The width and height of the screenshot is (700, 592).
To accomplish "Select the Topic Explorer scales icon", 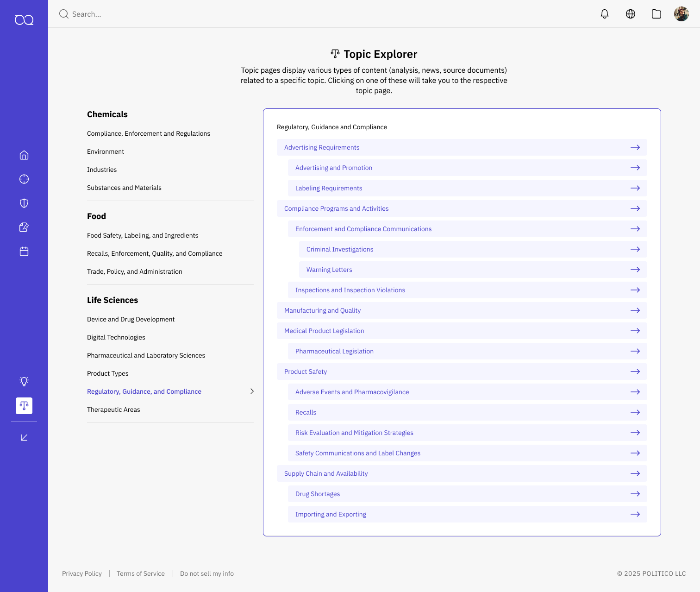I will tap(24, 406).
